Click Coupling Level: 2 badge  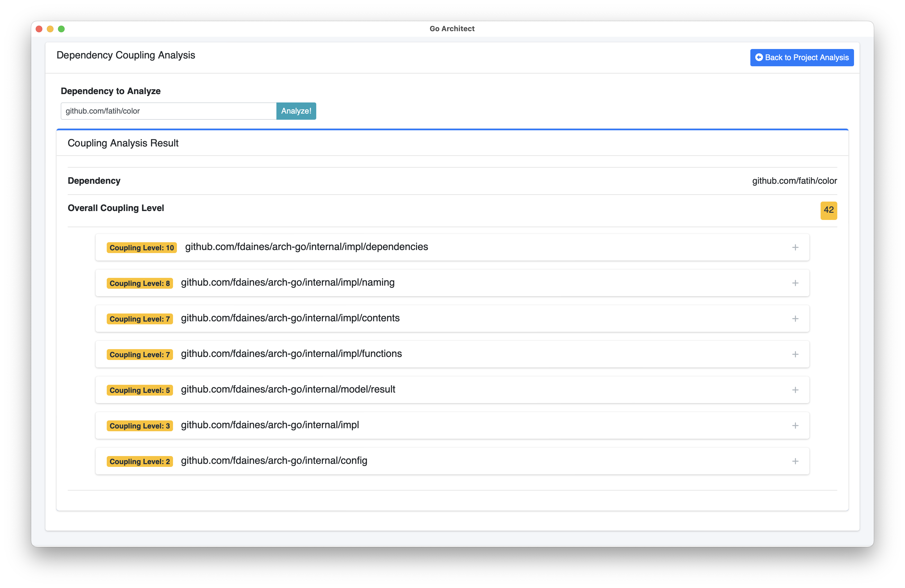tap(140, 462)
